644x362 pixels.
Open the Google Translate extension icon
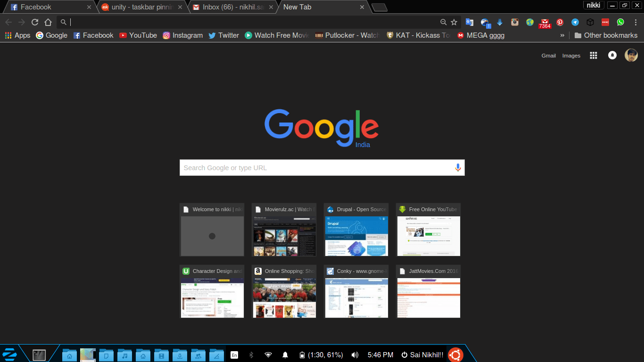point(469,22)
